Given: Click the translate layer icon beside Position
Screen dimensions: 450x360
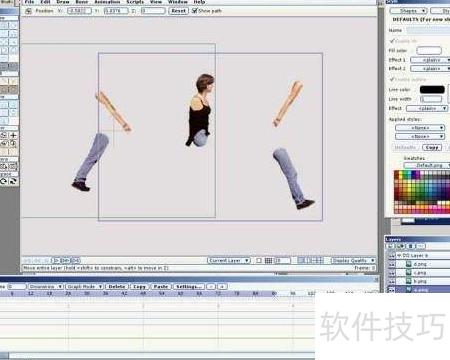Looking at the screenshot, I should [x=29, y=11].
